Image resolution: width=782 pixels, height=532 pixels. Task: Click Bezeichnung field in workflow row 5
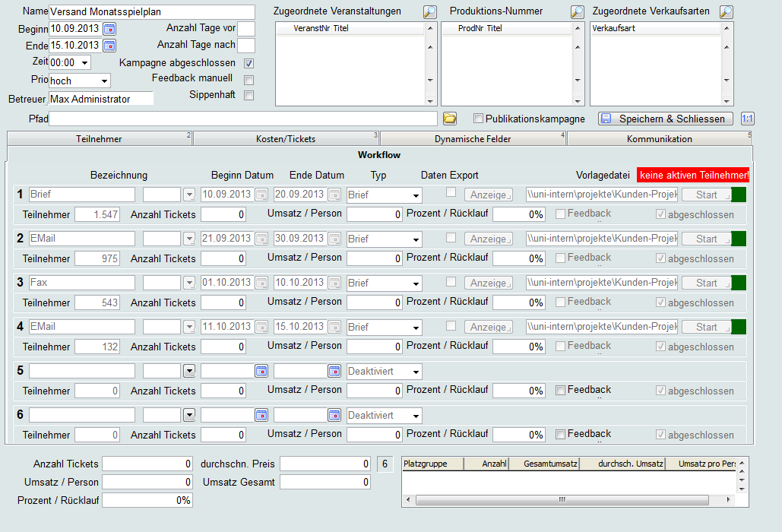click(82, 371)
